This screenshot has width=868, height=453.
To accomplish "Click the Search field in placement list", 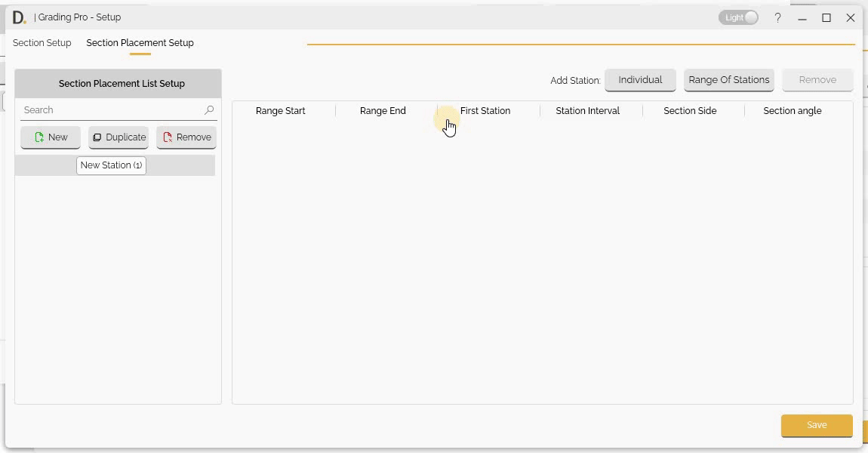I will pos(112,110).
